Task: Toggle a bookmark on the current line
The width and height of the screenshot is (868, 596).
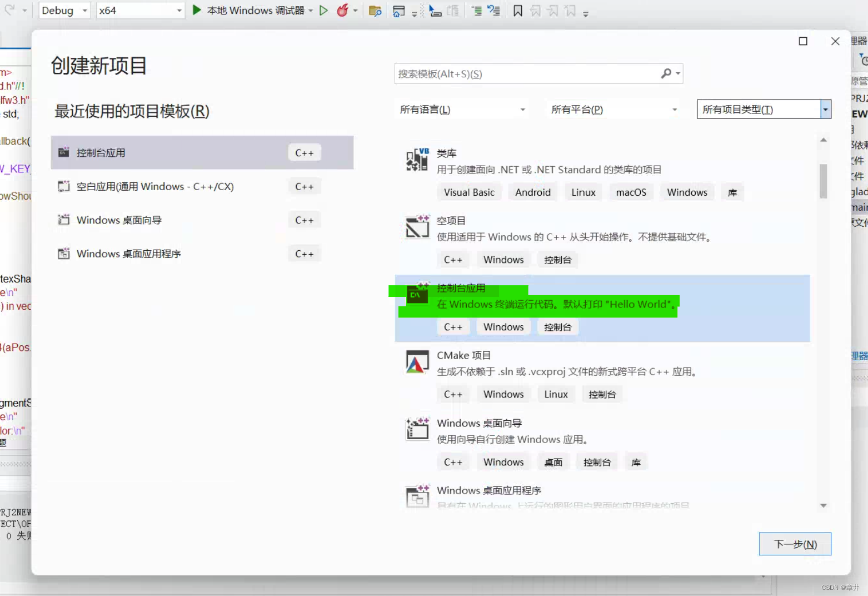Action: pyautogui.click(x=518, y=10)
